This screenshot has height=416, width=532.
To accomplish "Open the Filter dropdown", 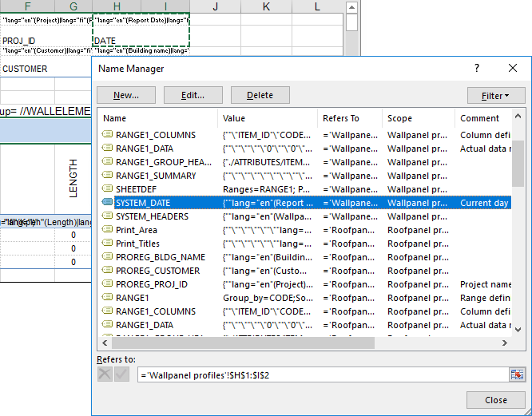I will coord(495,96).
